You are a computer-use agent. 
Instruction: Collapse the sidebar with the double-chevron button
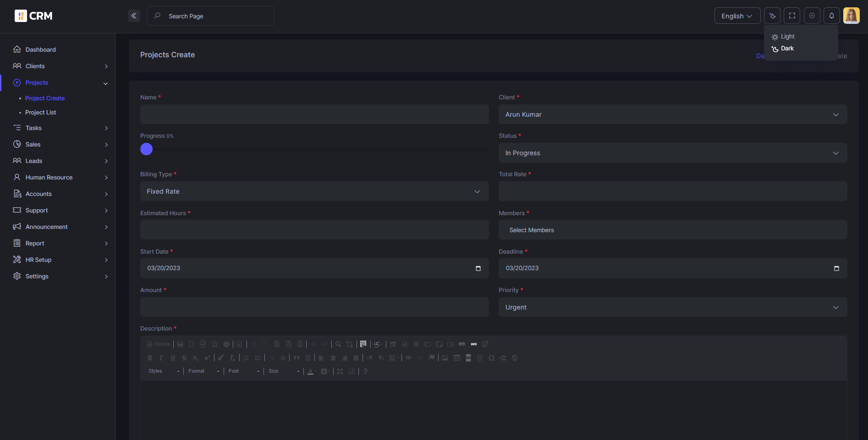pyautogui.click(x=134, y=16)
